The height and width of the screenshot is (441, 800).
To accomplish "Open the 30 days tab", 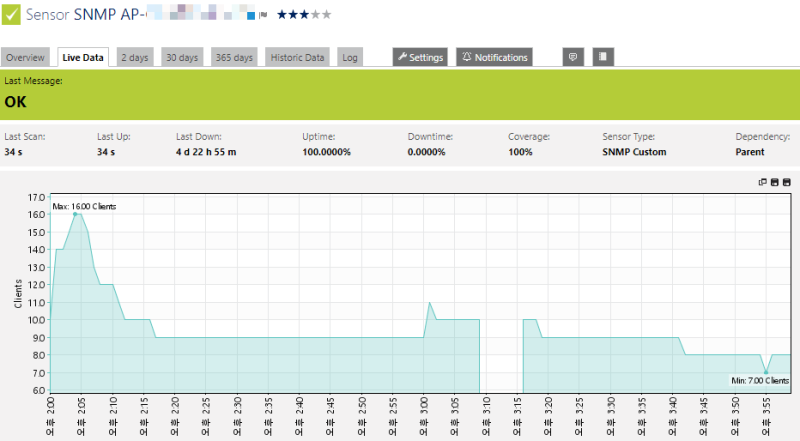I will (x=182, y=57).
